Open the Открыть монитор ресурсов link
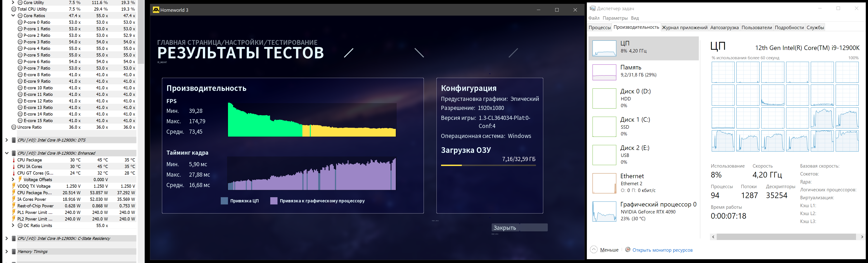The image size is (868, 263). [x=662, y=250]
